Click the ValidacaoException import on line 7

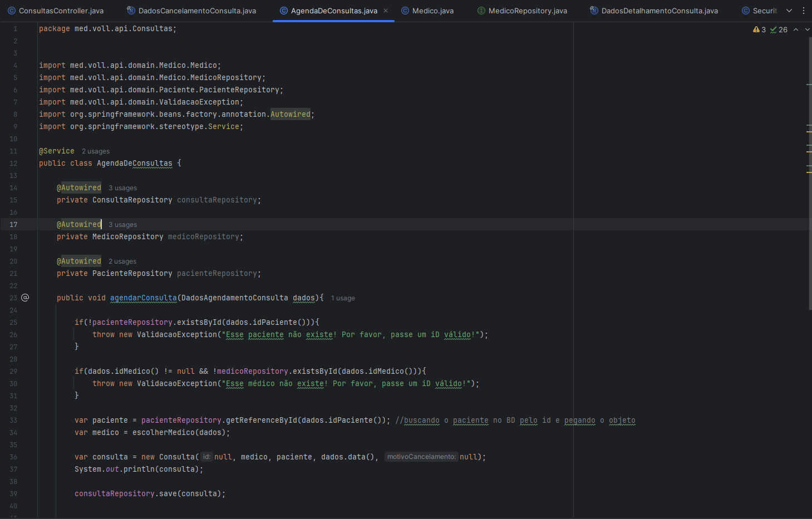coord(141,102)
